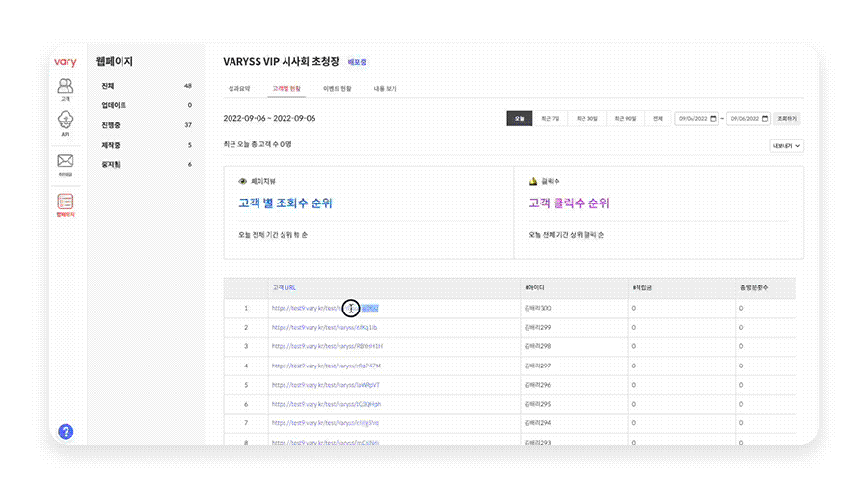Open the customer URL in row 2
This screenshot has height=488, width=868.
click(x=324, y=328)
